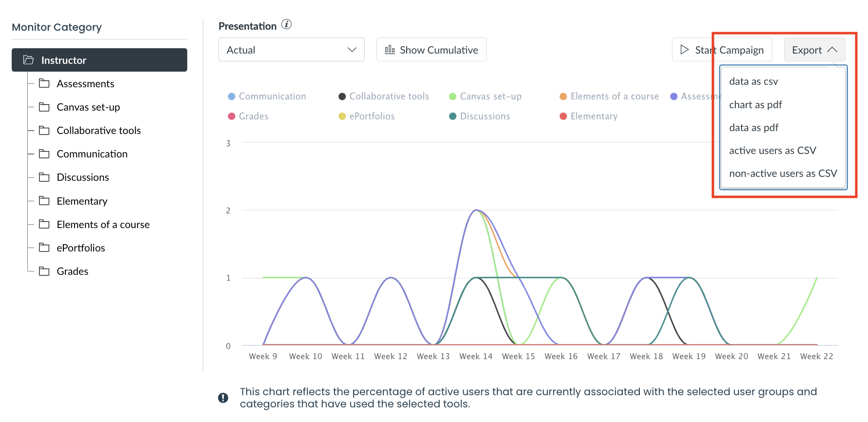The image size is (868, 422).
Task: Click the Week 14 axis label
Action: point(475,356)
